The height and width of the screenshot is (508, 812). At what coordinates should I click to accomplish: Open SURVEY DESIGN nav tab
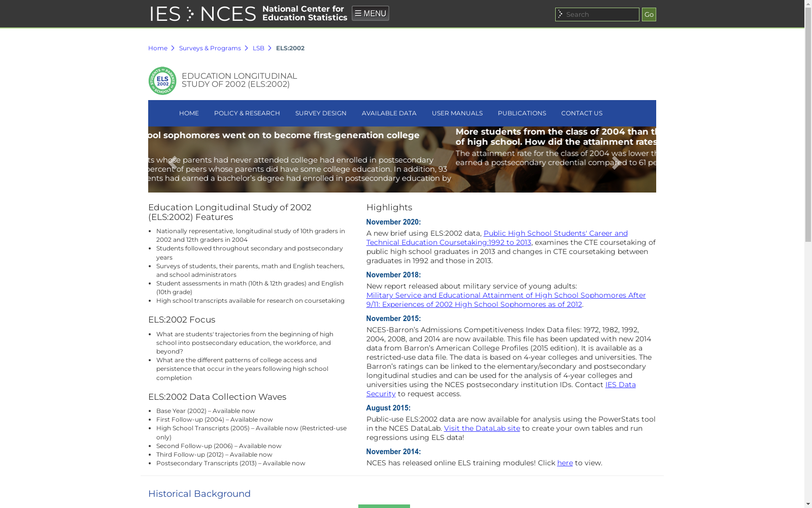tap(321, 113)
